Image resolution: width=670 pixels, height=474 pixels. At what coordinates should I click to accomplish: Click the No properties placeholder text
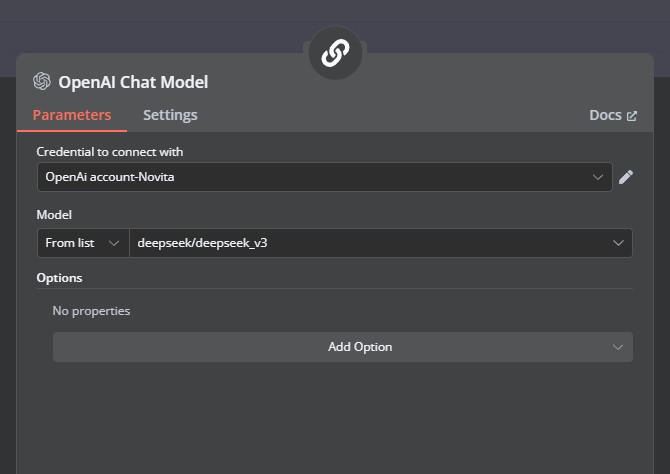click(91, 311)
